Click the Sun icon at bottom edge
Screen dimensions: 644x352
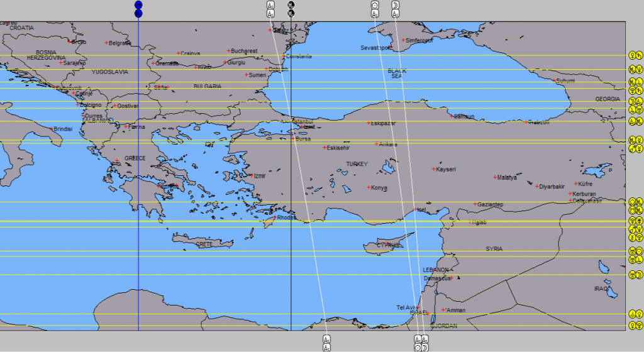(418, 348)
